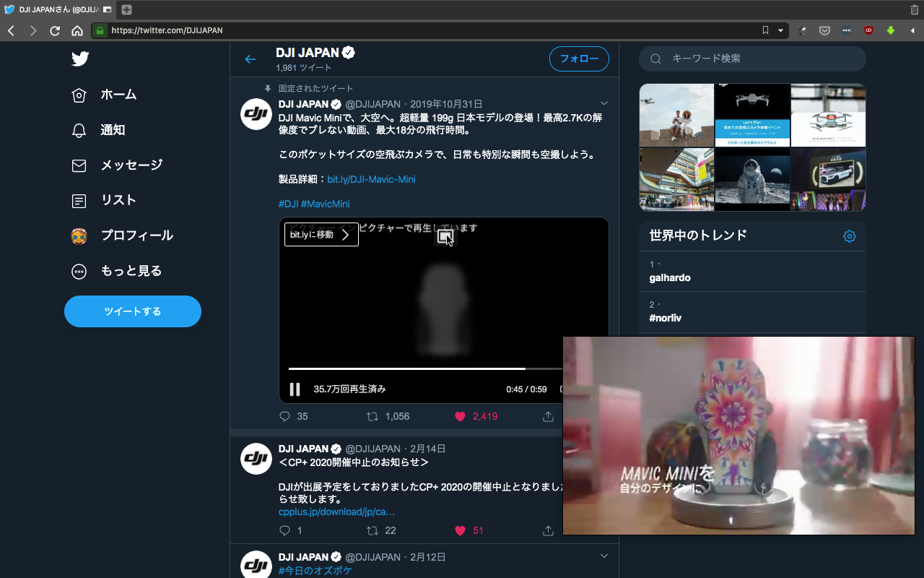Open a new tab with plus button
Screen dimensions: 924x578
point(127,10)
